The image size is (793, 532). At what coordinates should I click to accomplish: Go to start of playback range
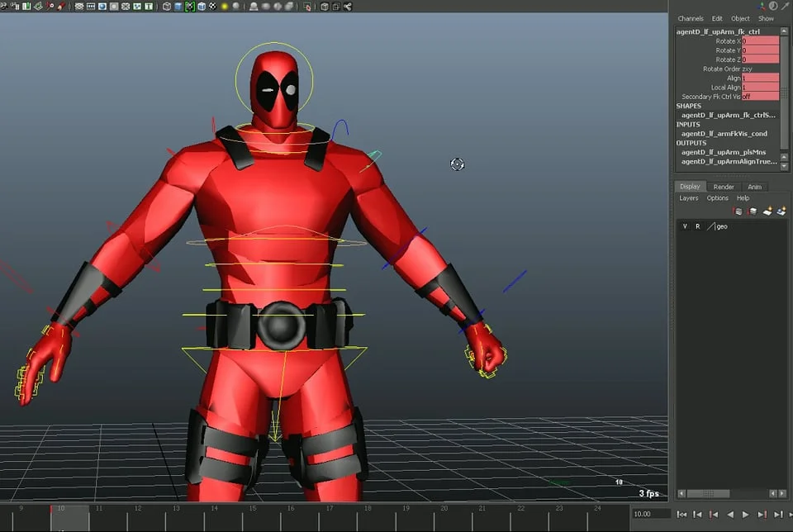pyautogui.click(x=681, y=515)
